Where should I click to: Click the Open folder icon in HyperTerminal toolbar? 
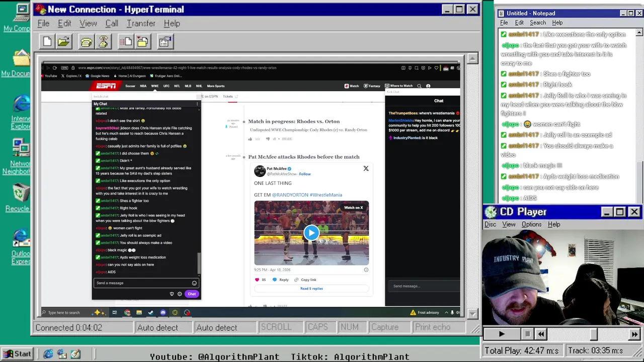point(63,42)
